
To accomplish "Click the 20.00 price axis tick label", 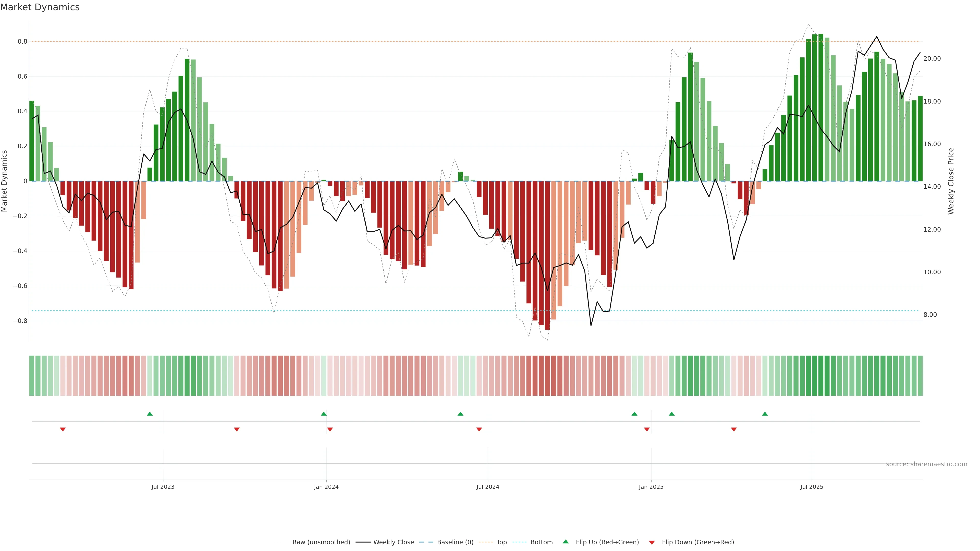I will [932, 59].
